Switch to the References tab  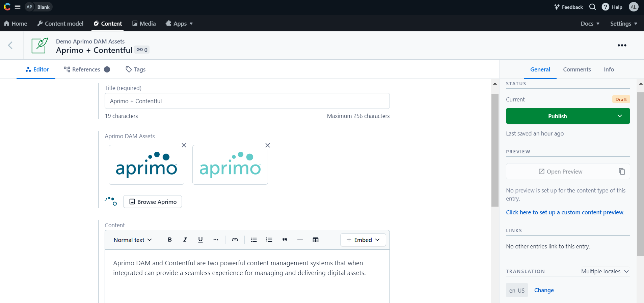point(82,69)
